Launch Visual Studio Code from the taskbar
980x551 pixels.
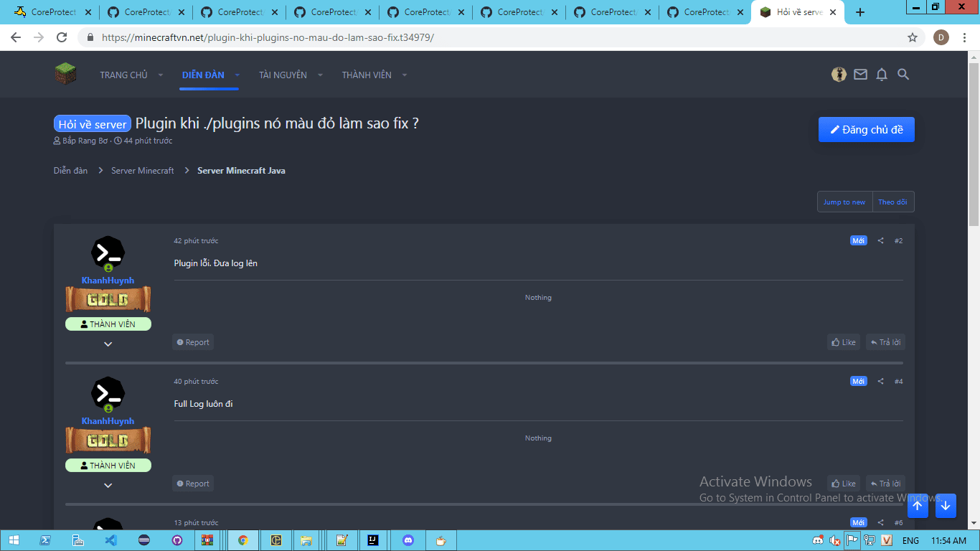coord(110,540)
